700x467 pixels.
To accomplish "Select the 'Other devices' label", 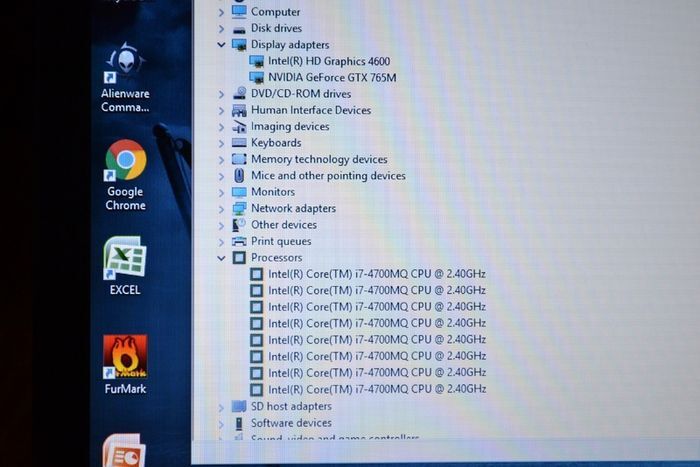I will [284, 225].
